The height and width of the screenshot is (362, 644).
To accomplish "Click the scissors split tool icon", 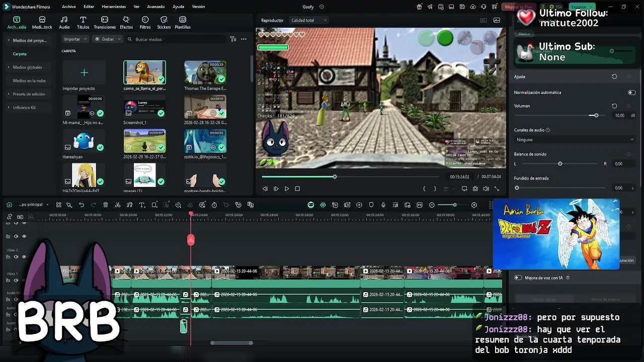I will (118, 205).
